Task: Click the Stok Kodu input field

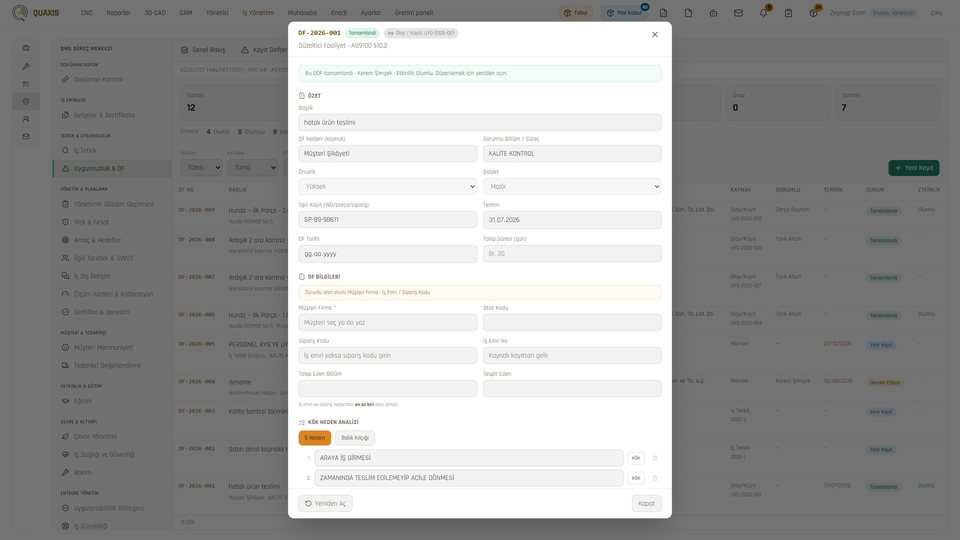Action: point(572,323)
